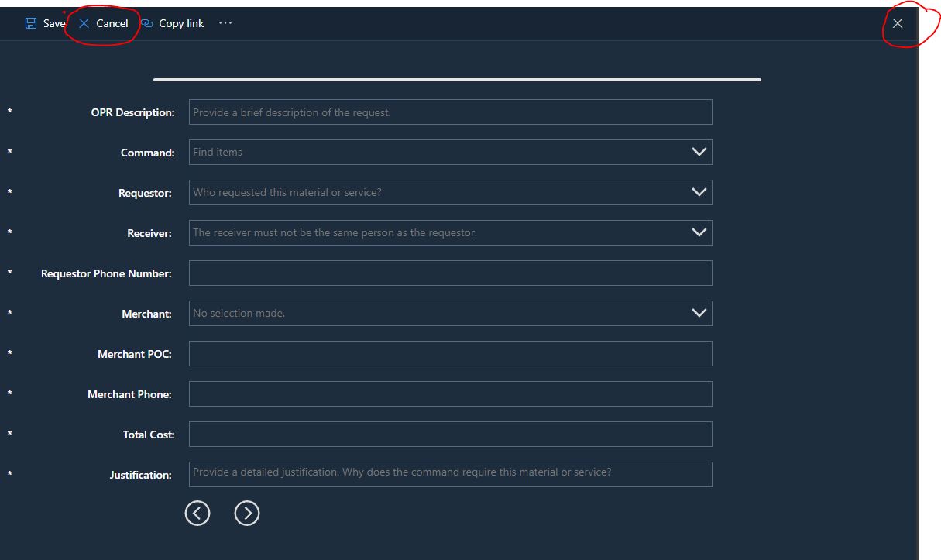This screenshot has width=941, height=560.
Task: Click the previous page circular arrow
Action: (197, 513)
